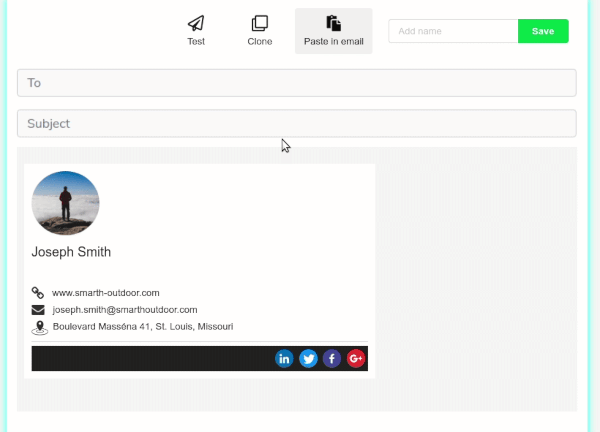Click the location map pin icon
The image size is (600, 432).
[x=39, y=328]
